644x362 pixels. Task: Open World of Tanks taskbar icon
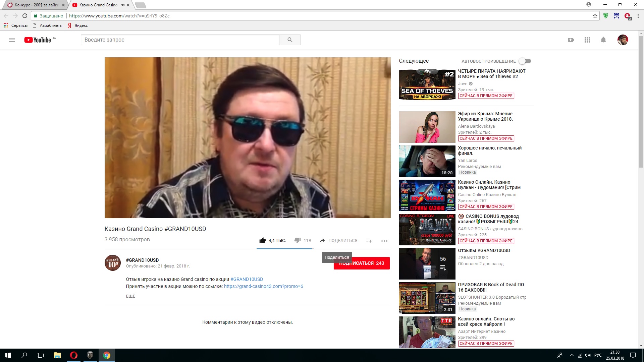[x=90, y=355]
